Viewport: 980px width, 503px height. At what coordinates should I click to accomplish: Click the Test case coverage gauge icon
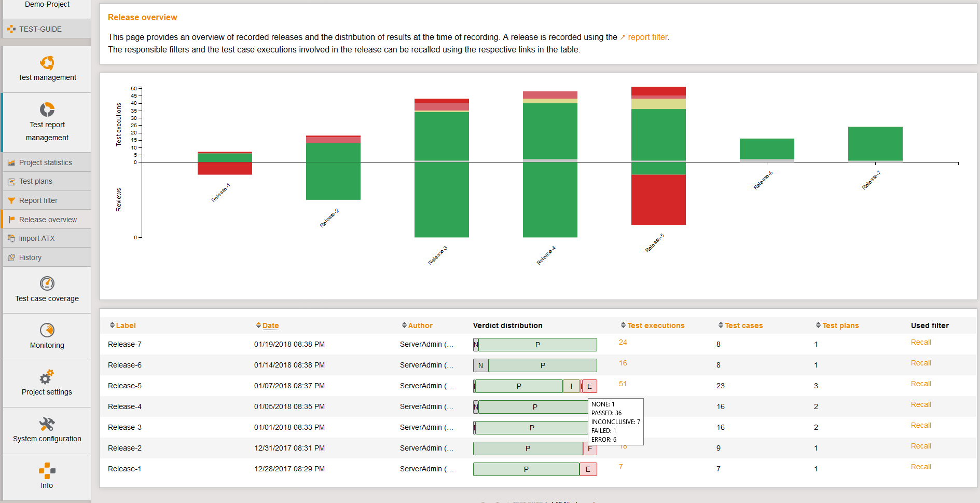pos(47,283)
